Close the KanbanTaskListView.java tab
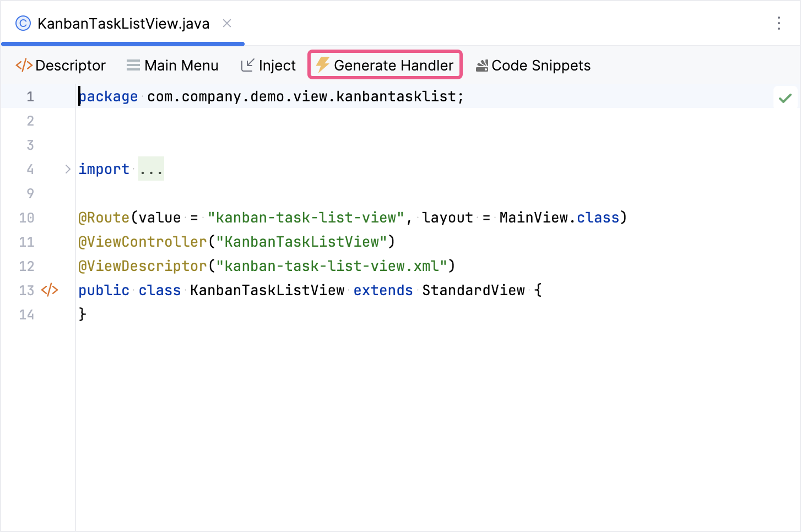The image size is (801, 532). point(226,23)
